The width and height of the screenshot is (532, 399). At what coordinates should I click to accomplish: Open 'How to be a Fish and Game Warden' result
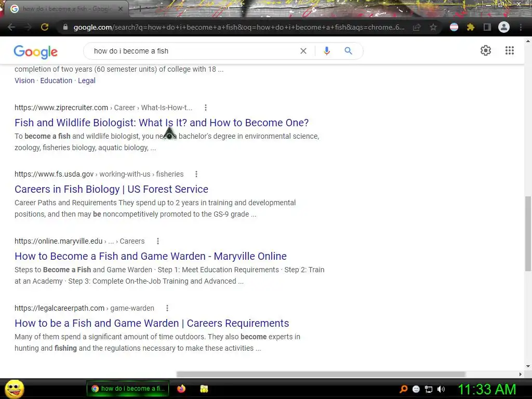click(152, 323)
